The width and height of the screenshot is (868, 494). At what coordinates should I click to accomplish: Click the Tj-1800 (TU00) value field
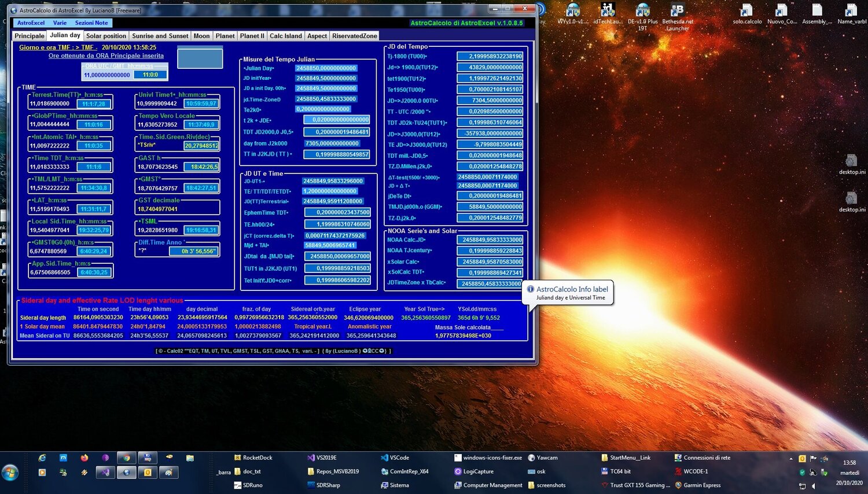click(x=490, y=56)
